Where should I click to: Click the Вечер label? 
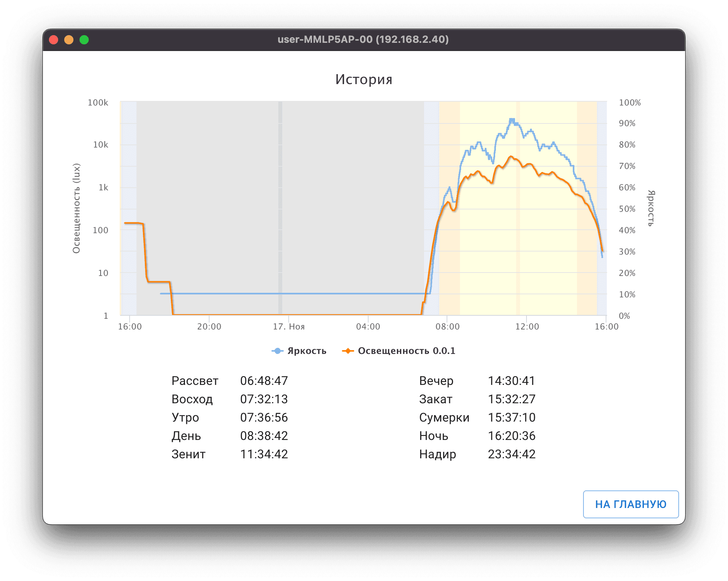coord(436,381)
